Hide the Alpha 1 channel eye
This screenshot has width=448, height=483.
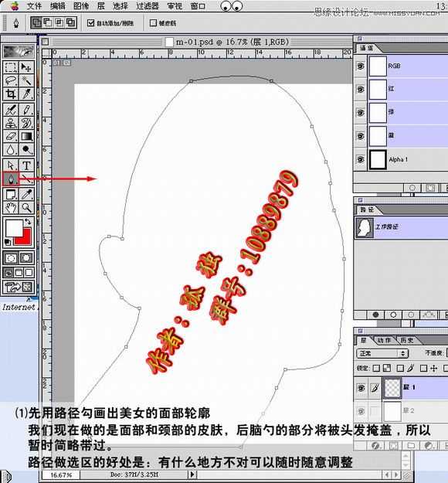click(360, 159)
